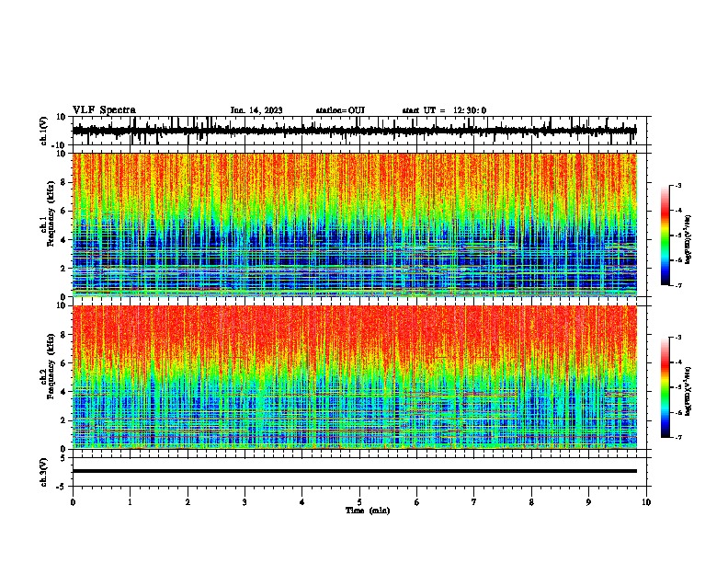Image resolution: width=728 pixels, height=563 pixels.
Task: Click inside the ch.2 frequency spectrogram
Action: [354, 377]
